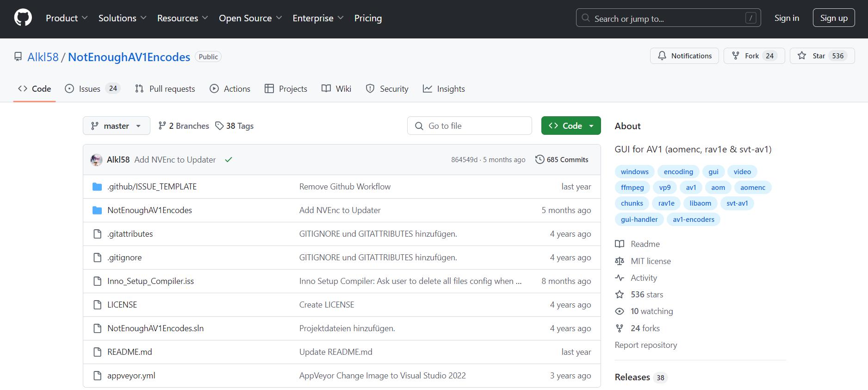Click the tag icon next to 38 Tags
868x390 pixels.
click(x=219, y=126)
